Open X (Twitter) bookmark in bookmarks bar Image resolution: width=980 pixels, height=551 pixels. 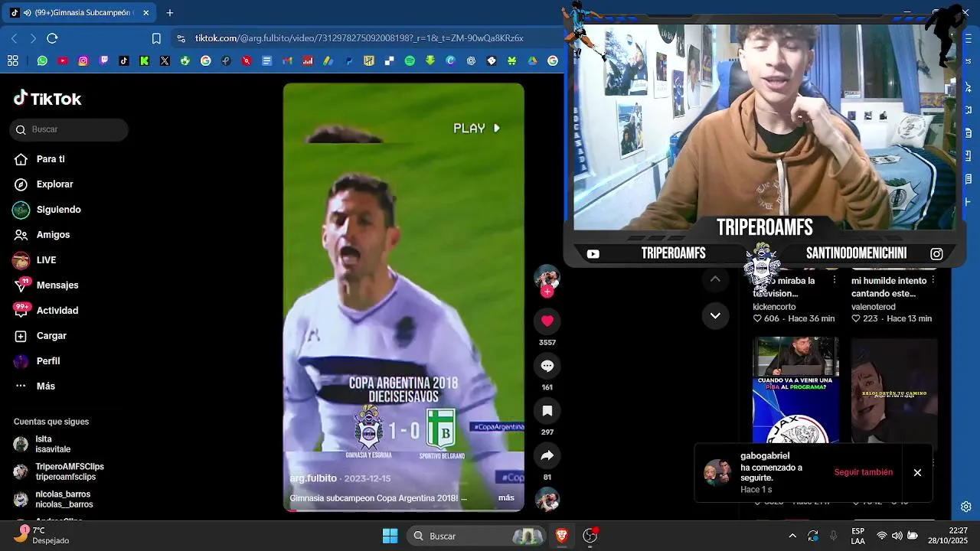point(165,60)
